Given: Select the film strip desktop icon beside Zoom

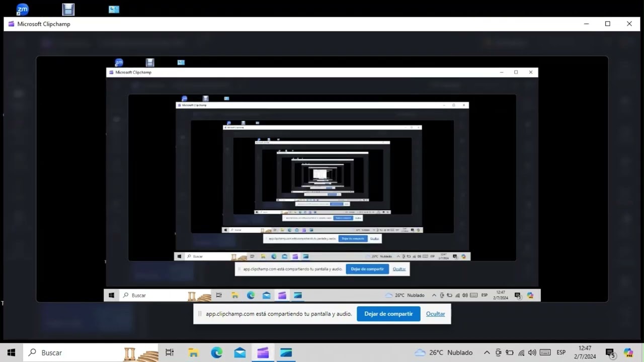Looking at the screenshot, I should (68, 9).
